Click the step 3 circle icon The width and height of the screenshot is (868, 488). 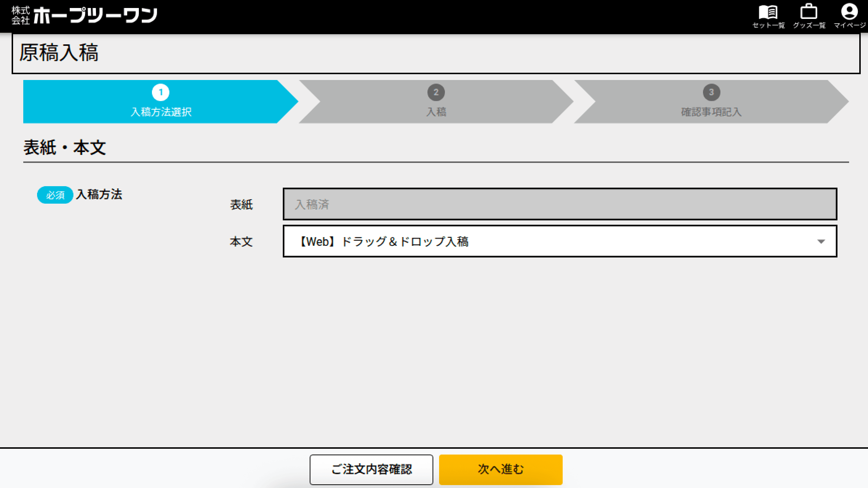pos(711,92)
